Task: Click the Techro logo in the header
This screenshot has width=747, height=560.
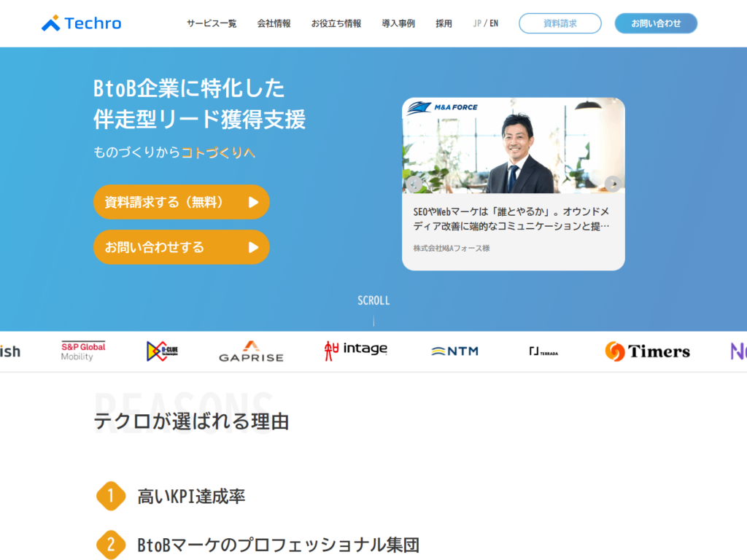Action: click(82, 23)
